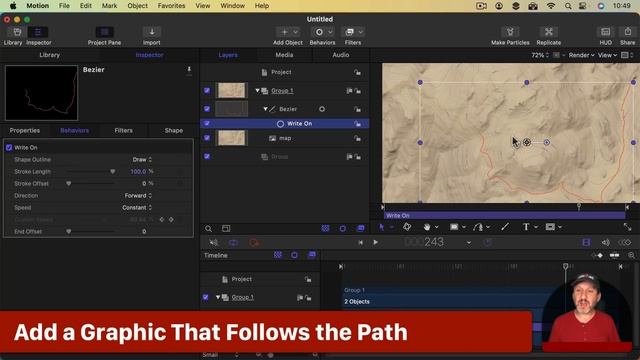This screenshot has width=640, height=360.
Task: Open the Render dropdown menu
Action: tap(581, 55)
